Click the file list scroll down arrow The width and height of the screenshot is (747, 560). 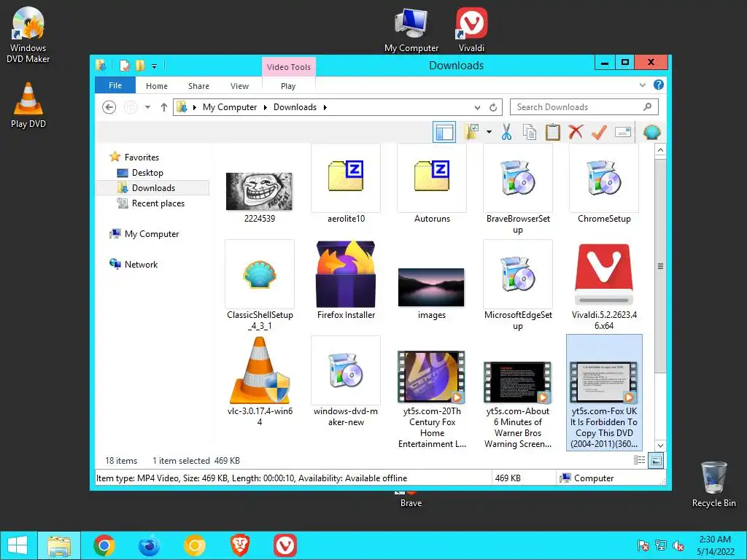[660, 446]
